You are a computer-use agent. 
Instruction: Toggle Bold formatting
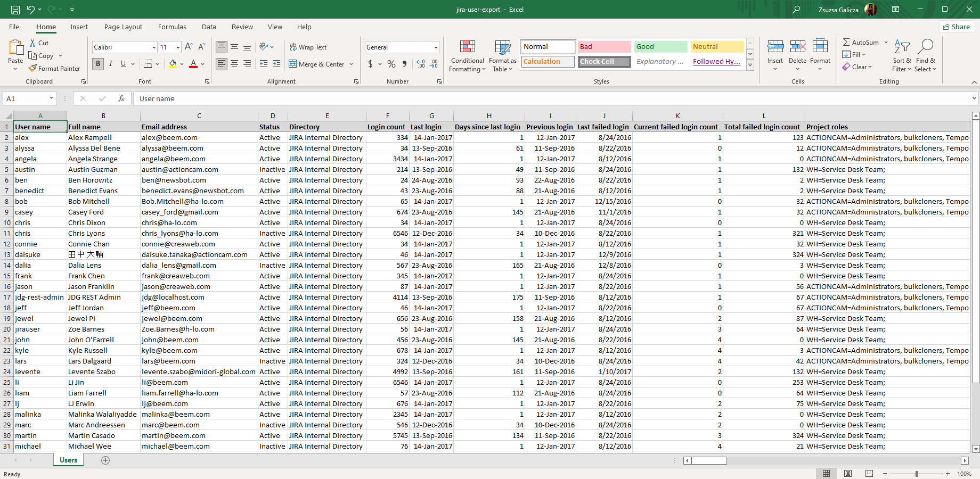coord(98,64)
